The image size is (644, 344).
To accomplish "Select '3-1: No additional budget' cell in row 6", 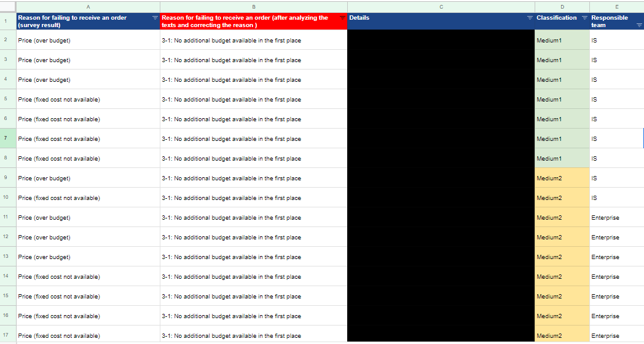I will coord(254,119).
